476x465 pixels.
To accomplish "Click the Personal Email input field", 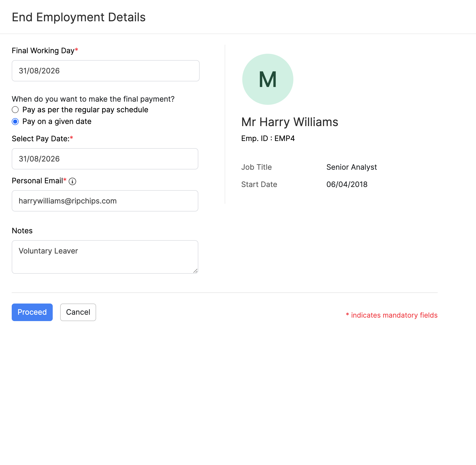I will 105,201.
